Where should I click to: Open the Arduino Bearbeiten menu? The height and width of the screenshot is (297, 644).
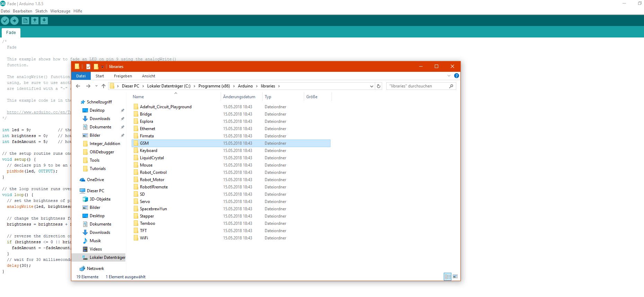pyautogui.click(x=23, y=11)
